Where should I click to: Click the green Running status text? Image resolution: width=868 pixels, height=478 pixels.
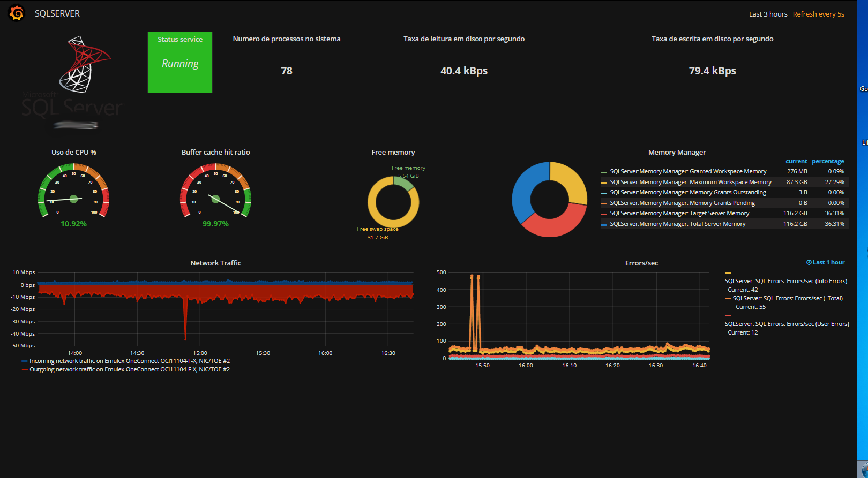click(180, 64)
